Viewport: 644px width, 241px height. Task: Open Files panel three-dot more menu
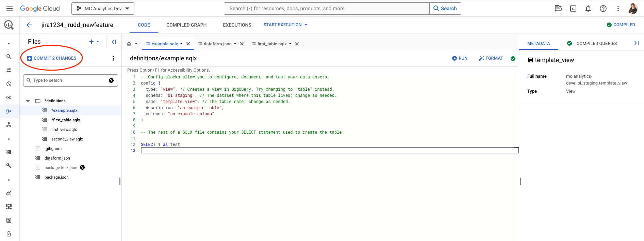113,58
